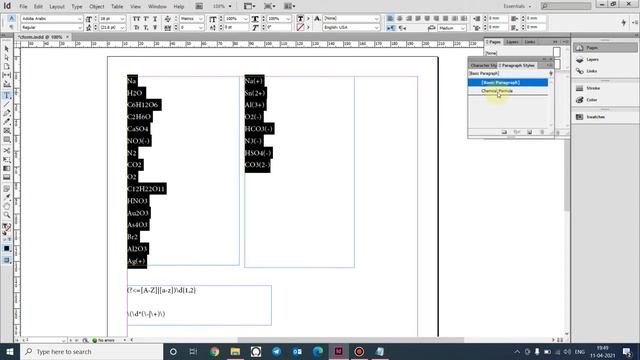Switch to Character Styles tab
Viewport: 640px width, 360px height.
pyautogui.click(x=483, y=65)
